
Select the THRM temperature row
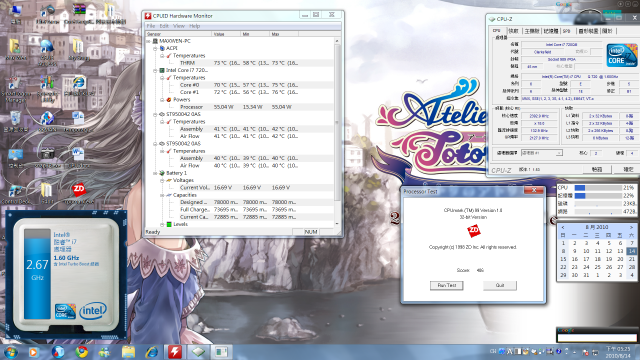(240, 63)
